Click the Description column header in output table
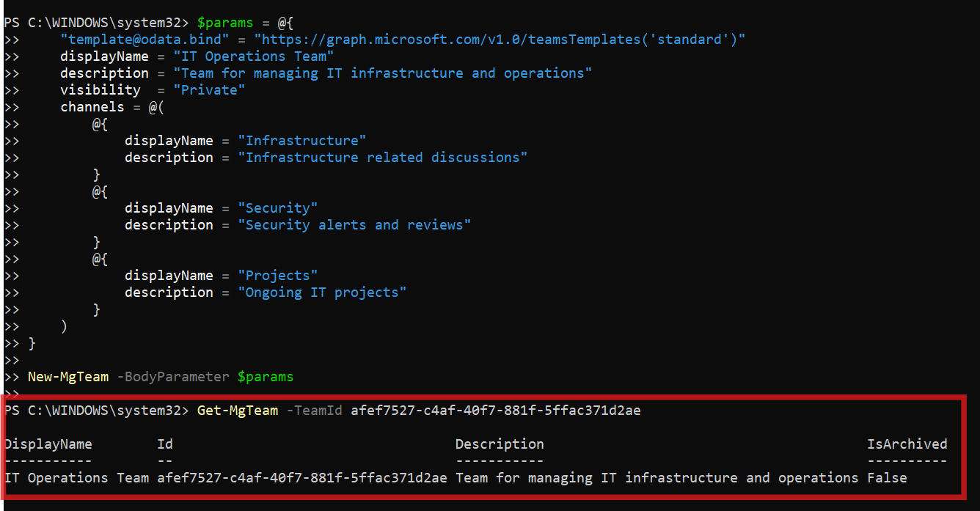The height and width of the screenshot is (511, 980). [x=500, y=444]
